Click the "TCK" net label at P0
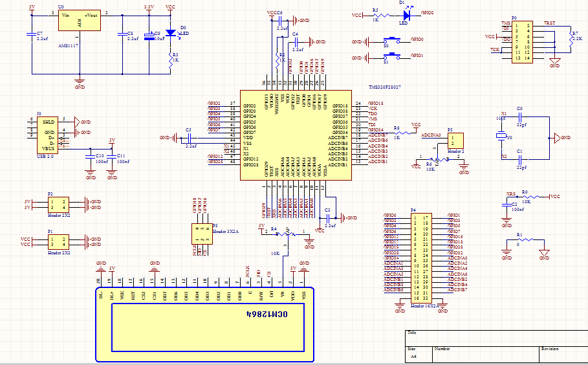 tap(495, 50)
